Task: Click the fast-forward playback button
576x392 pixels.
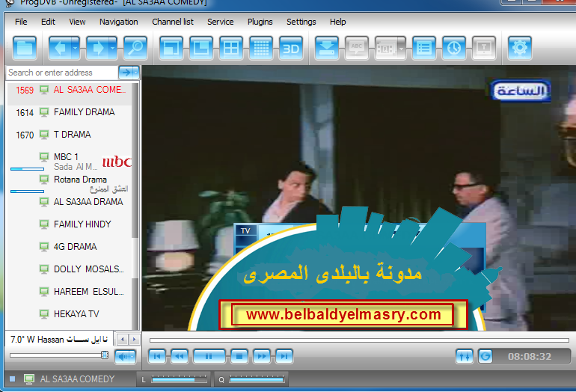Action: pos(262,356)
